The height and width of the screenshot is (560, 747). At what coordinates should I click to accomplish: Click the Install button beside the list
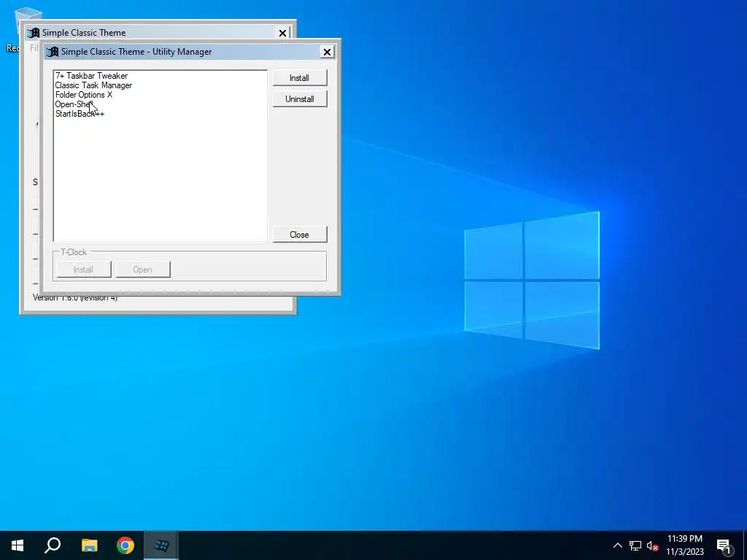(300, 77)
